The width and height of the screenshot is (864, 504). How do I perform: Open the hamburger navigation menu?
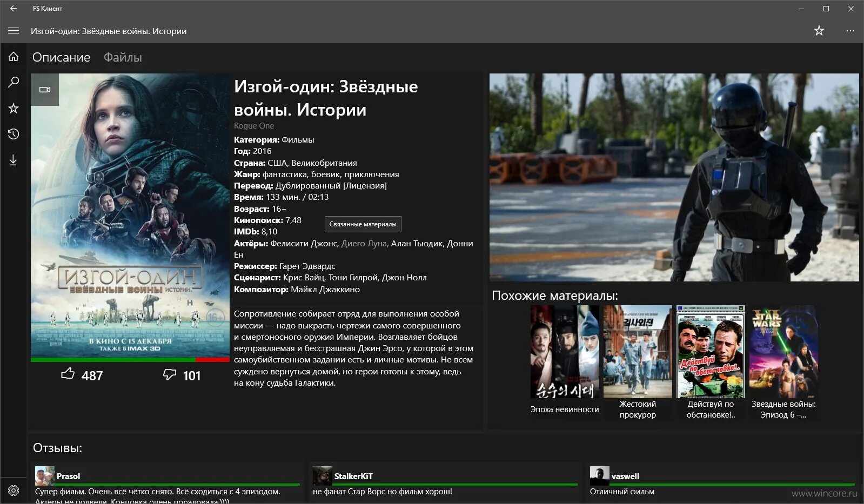(14, 31)
